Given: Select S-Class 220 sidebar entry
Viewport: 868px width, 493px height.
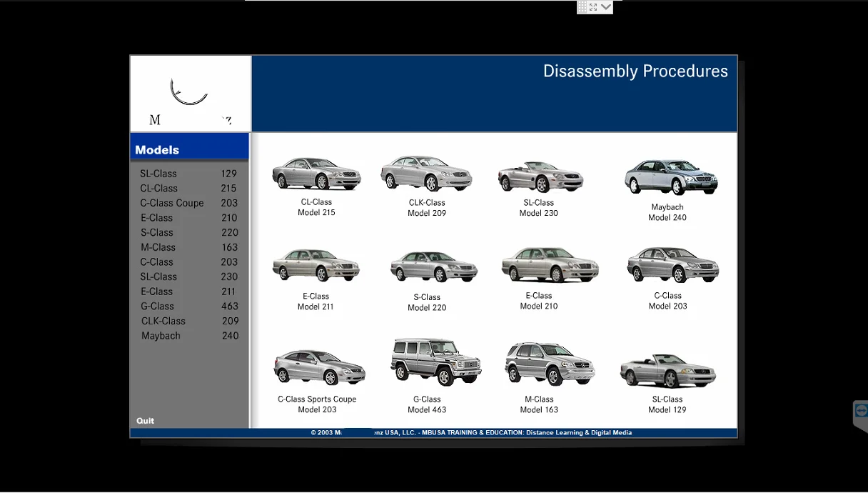Looking at the screenshot, I should [188, 232].
